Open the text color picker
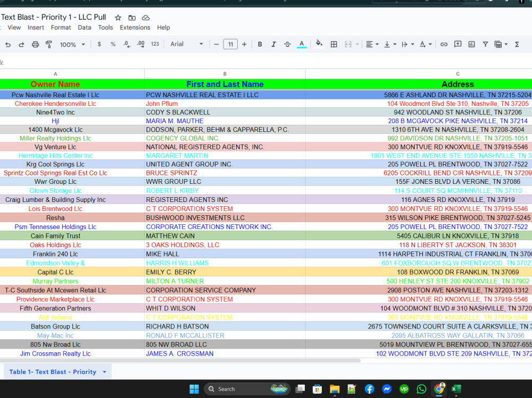 [x=302, y=45]
